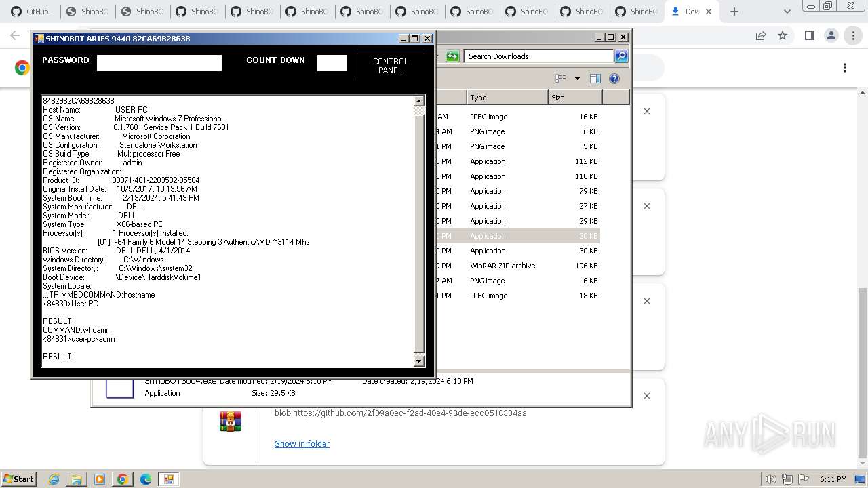This screenshot has width=868, height=488.
Task: Maximize the ShinoBOT ARIES window
Action: (x=416, y=39)
